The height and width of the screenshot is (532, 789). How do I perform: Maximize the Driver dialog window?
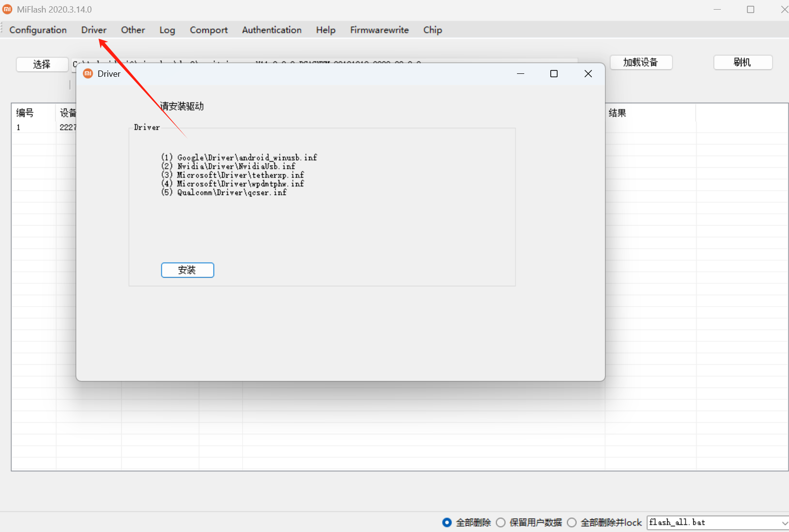554,73
